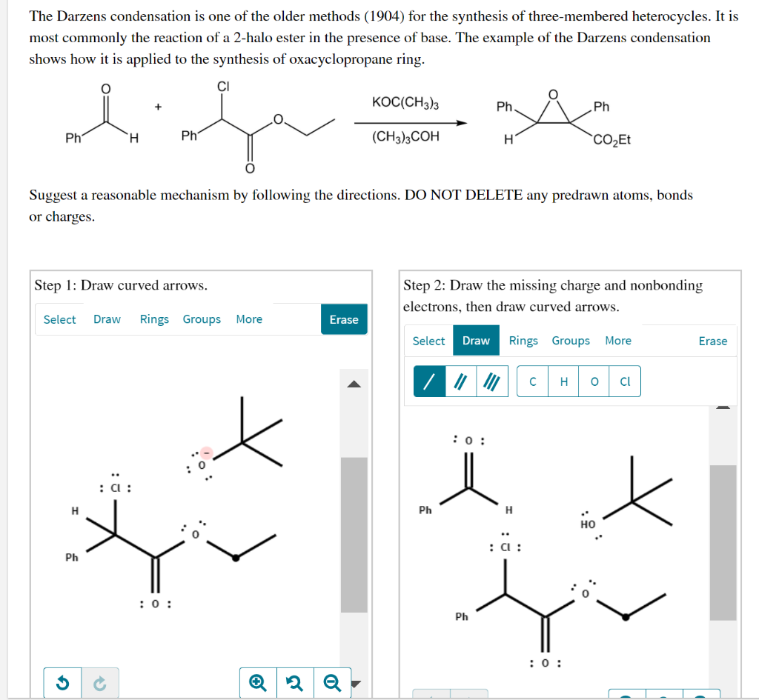Click the scroll-up arrow in Step 1 canvas

(354, 384)
